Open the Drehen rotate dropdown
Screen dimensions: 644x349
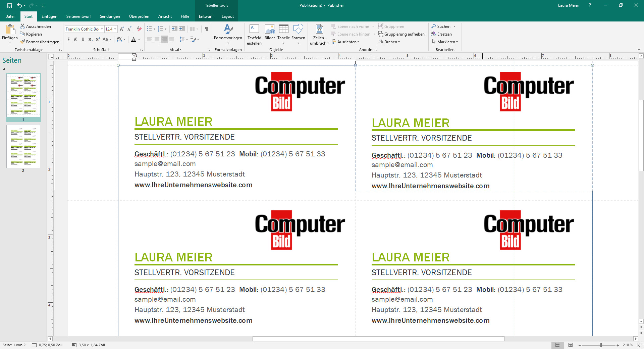[389, 42]
